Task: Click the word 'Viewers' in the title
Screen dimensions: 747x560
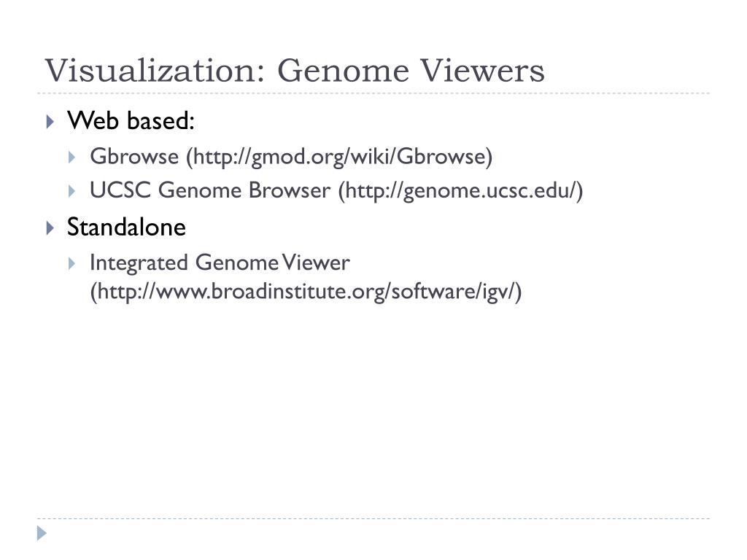Action: (x=482, y=71)
